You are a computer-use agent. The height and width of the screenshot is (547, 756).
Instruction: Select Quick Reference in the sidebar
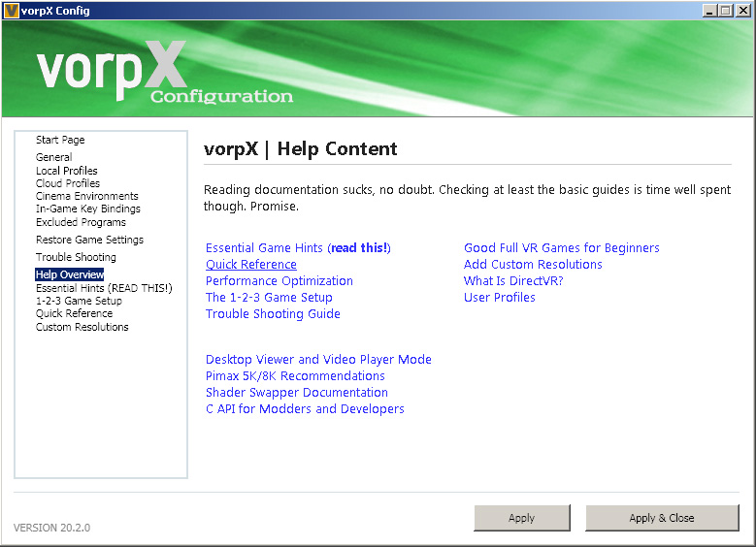[74, 313]
